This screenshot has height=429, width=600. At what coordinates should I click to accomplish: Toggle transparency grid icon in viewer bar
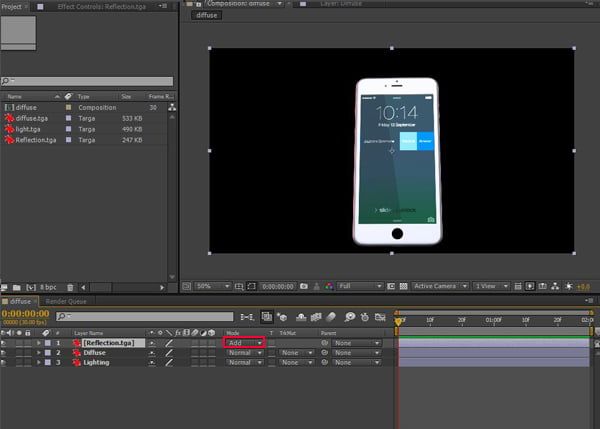coord(403,286)
